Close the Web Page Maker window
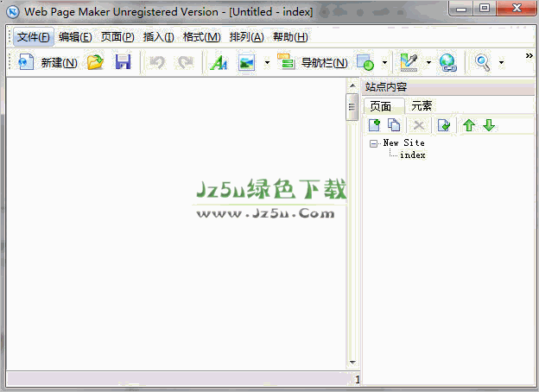This screenshot has width=539, height=392. point(517,9)
